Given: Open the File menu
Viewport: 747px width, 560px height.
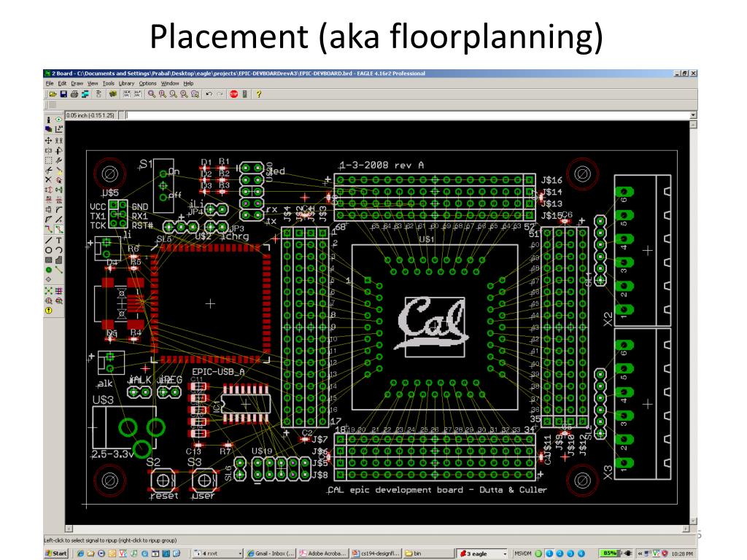Looking at the screenshot, I should (50, 83).
